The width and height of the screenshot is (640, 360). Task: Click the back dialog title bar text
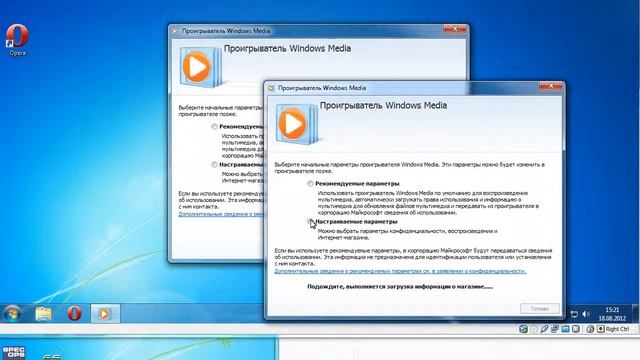click(x=226, y=31)
